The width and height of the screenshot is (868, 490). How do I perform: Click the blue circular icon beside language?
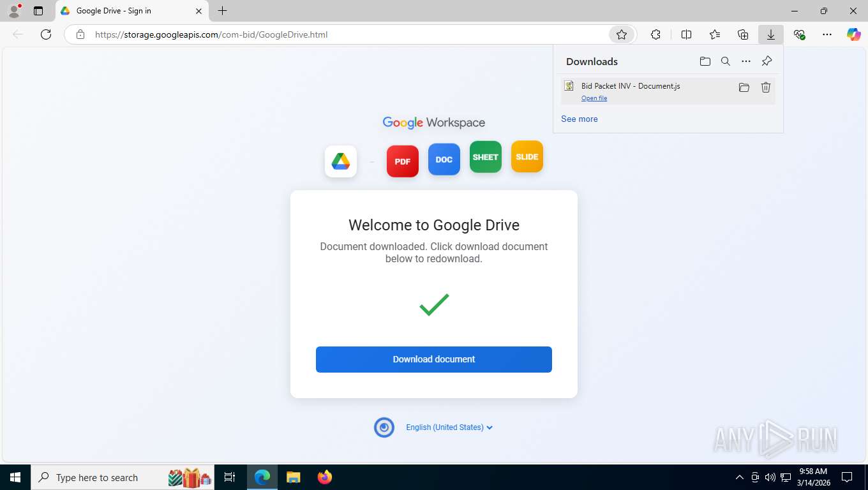pyautogui.click(x=384, y=427)
